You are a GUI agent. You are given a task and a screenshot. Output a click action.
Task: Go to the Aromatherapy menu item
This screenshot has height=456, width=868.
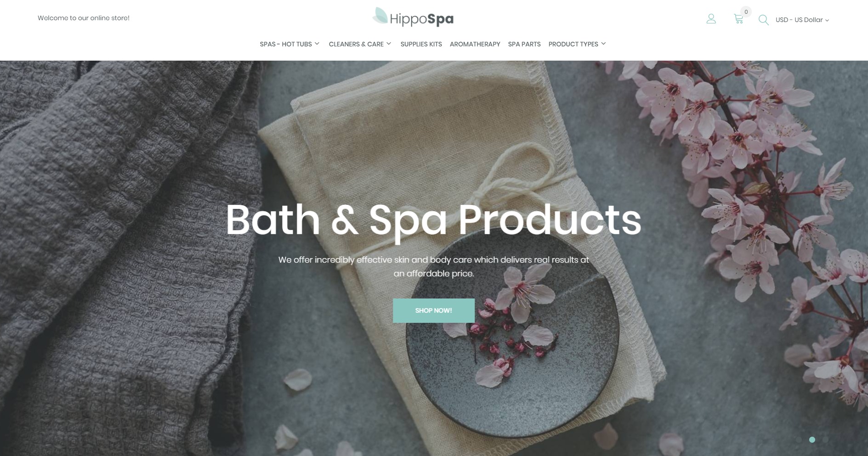pos(475,44)
